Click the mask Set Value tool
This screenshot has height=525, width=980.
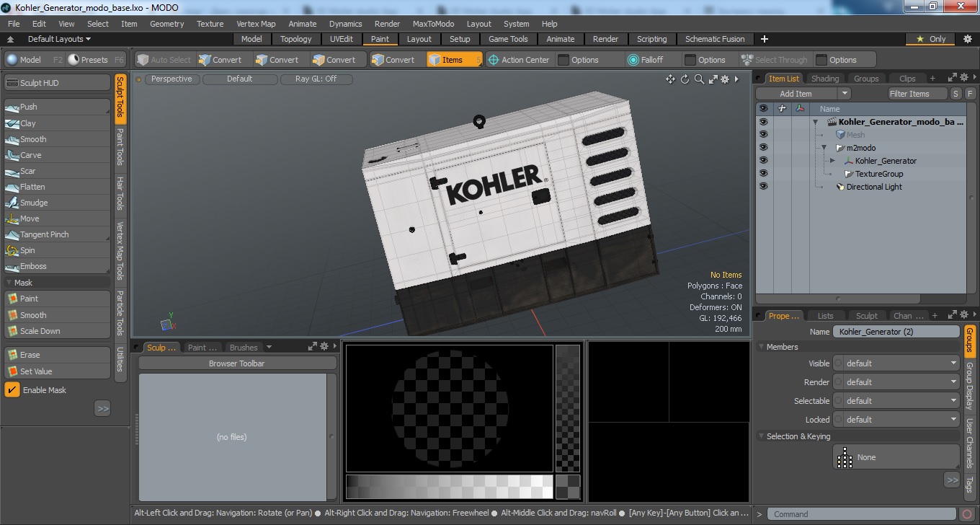click(x=58, y=371)
